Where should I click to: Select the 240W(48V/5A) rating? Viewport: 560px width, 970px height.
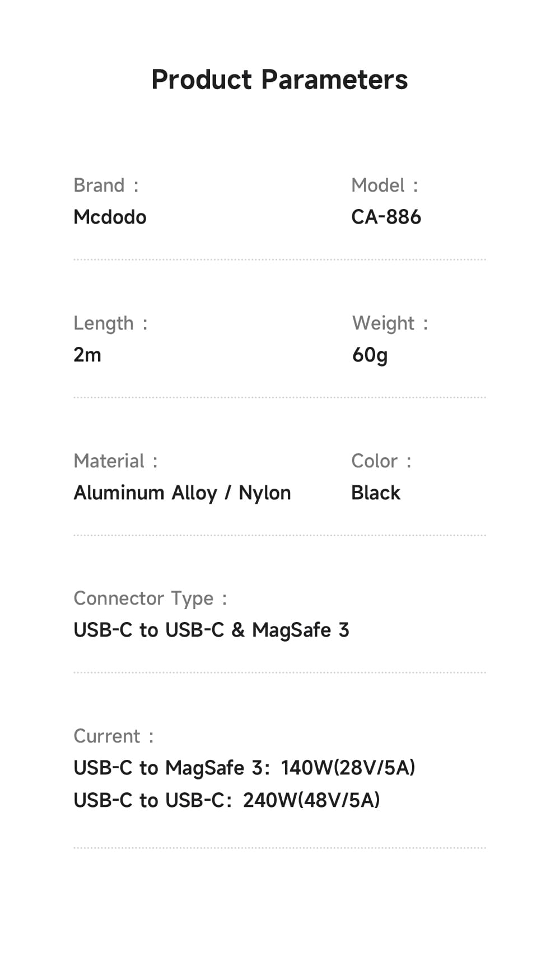point(311,800)
